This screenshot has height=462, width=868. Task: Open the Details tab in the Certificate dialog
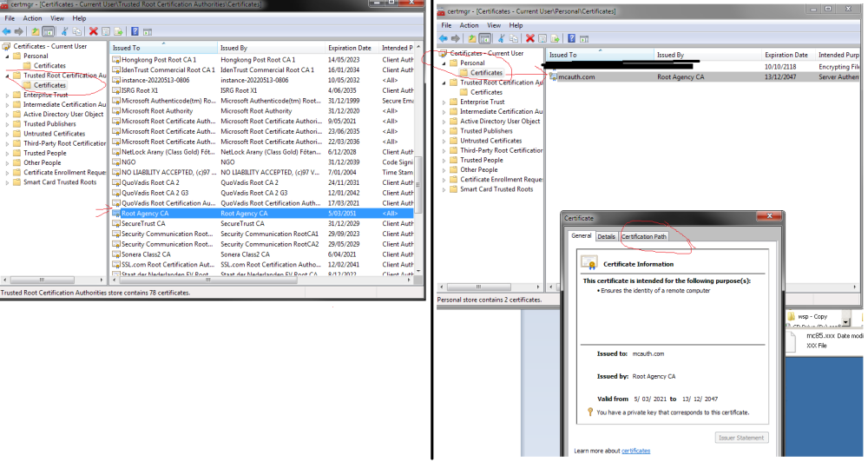click(606, 236)
